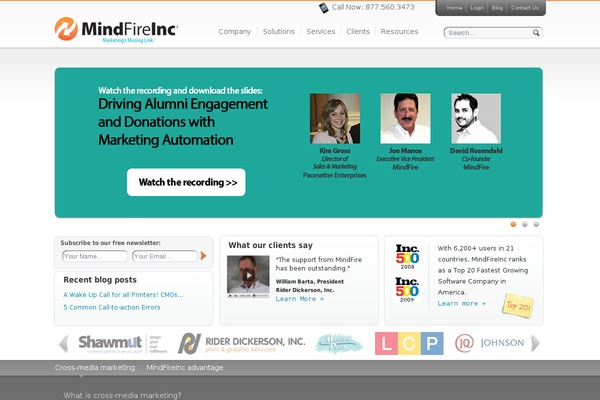Click Call Now: 877.560.3473 text
The width and height of the screenshot is (600, 400).
(x=373, y=7)
